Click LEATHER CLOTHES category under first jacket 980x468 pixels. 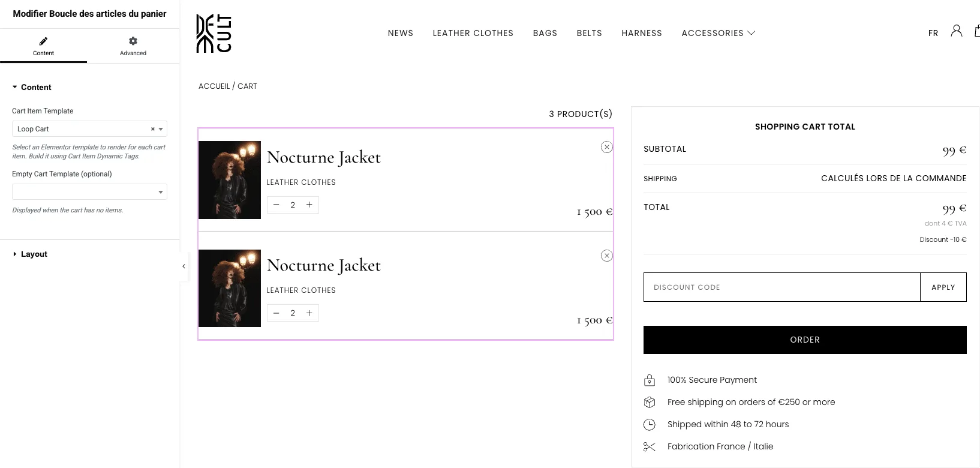point(301,182)
